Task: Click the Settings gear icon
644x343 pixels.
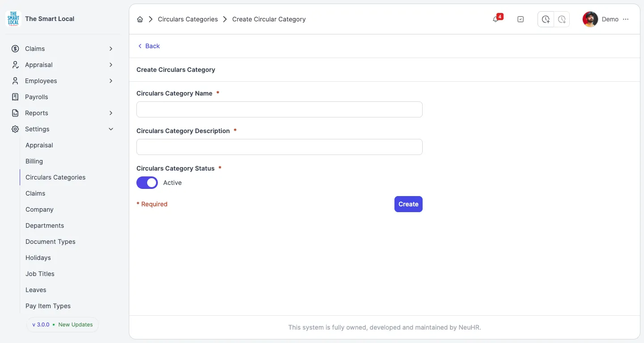Action: [x=15, y=129]
